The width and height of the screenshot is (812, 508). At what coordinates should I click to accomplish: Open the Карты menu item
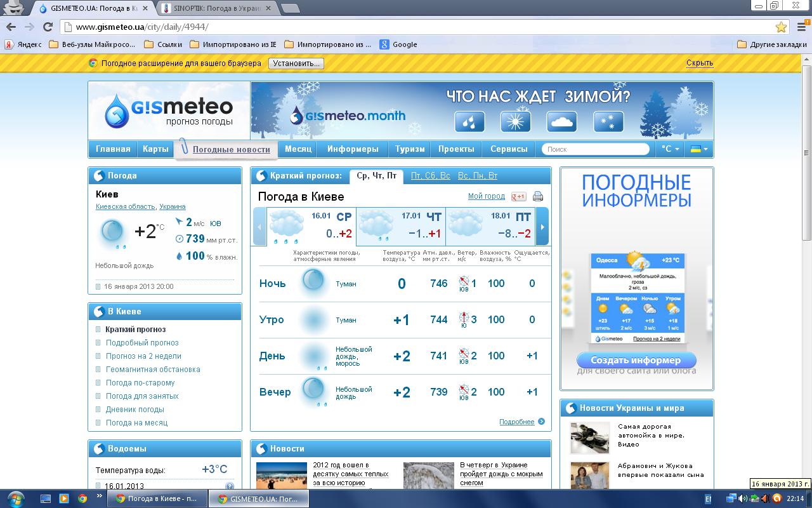(155, 149)
